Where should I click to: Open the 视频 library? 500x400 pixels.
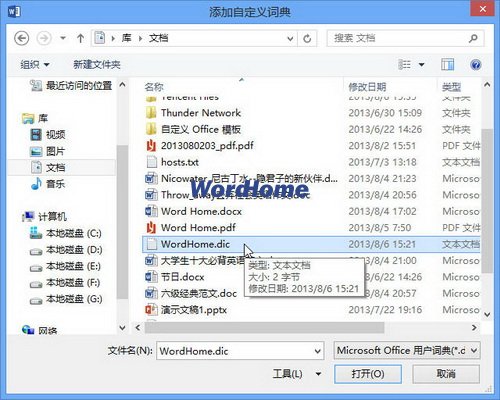(48, 135)
